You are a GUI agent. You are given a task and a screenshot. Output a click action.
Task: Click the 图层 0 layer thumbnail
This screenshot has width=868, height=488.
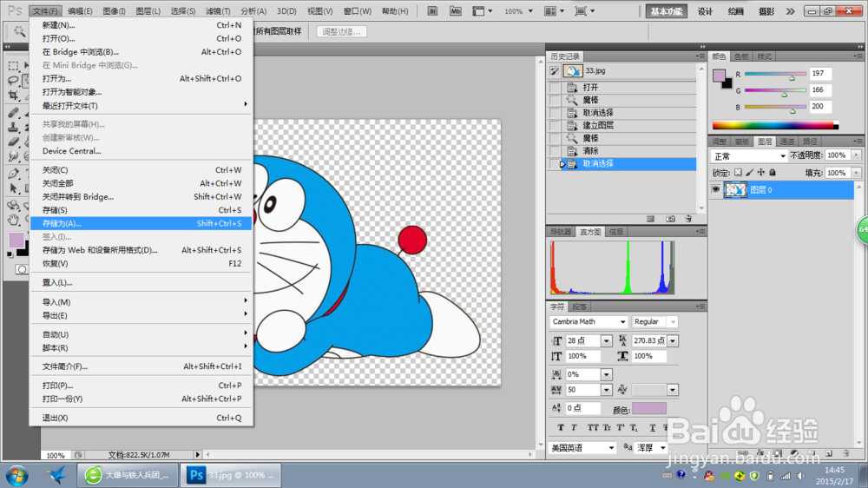click(x=735, y=190)
